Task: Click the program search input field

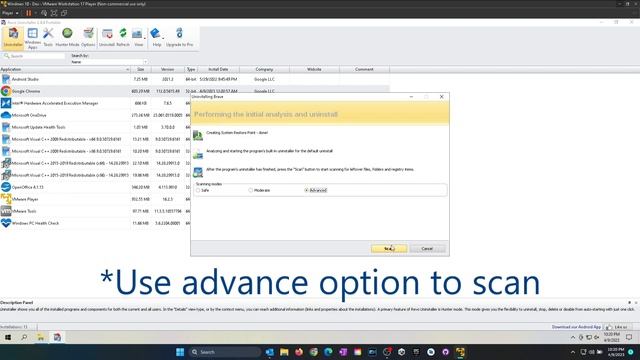Action: [x=33, y=56]
